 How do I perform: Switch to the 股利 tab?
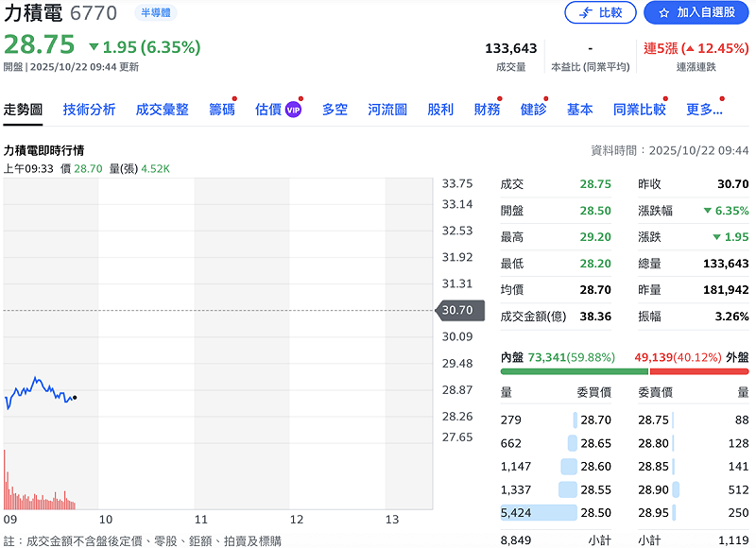point(440,110)
